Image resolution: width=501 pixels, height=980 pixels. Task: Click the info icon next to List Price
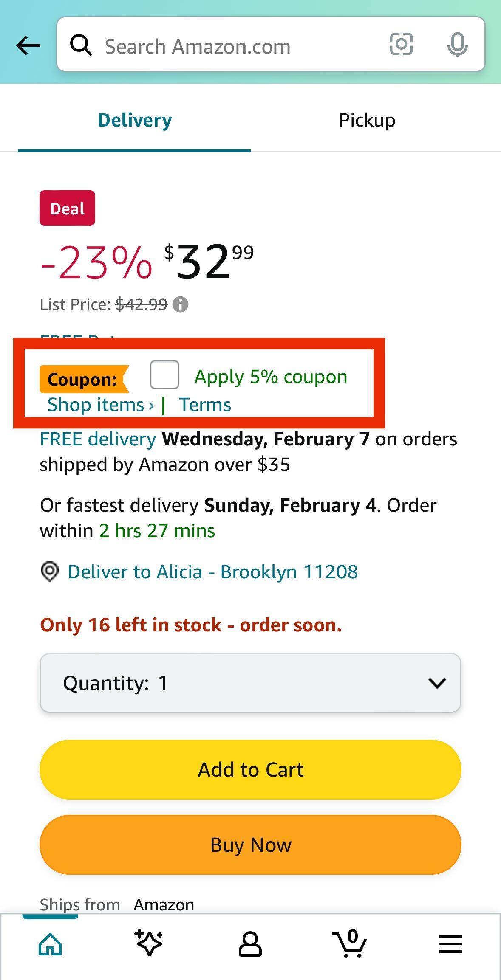(181, 304)
